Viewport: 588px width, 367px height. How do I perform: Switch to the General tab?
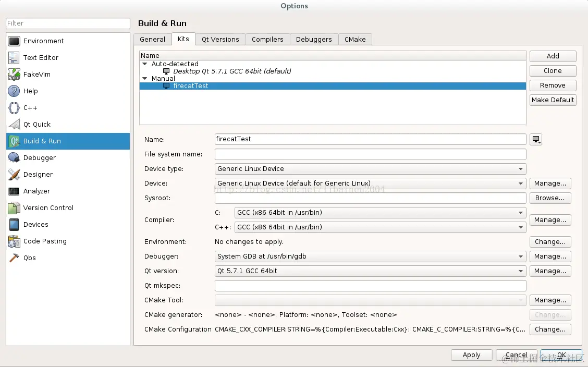(x=153, y=40)
